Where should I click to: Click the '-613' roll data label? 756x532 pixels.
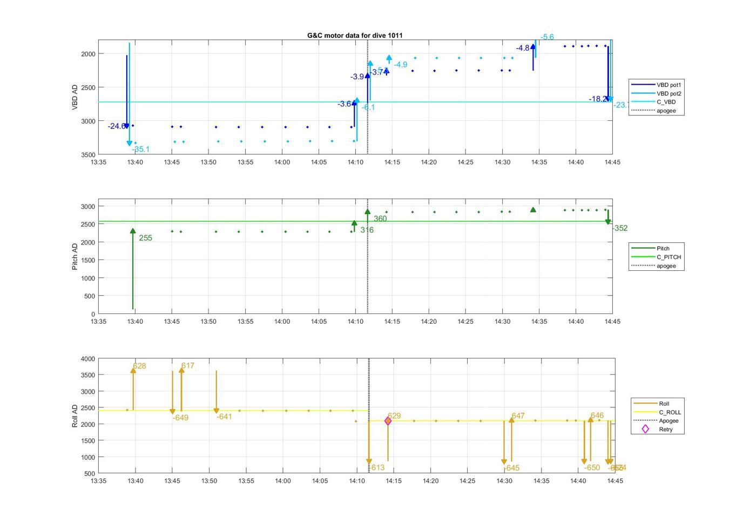377,468
